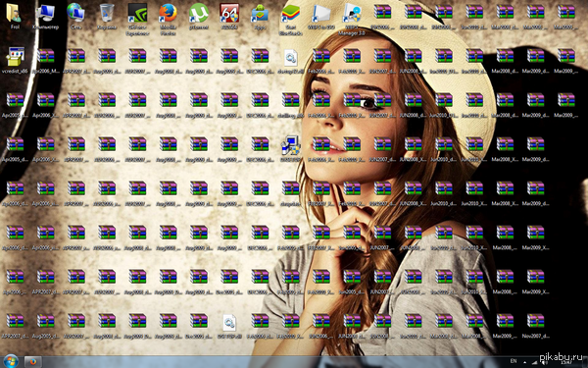Select the Aug2005_d... RAR archive
This screenshot has height=368, width=588.
tap(45, 325)
